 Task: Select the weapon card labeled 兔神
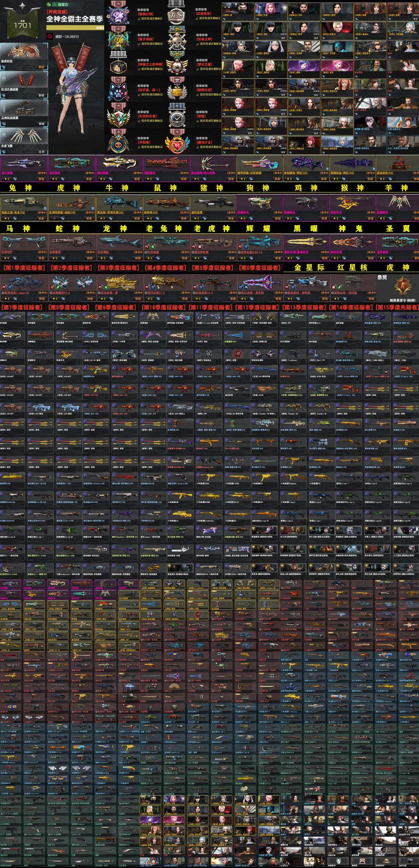pyautogui.click(x=24, y=168)
